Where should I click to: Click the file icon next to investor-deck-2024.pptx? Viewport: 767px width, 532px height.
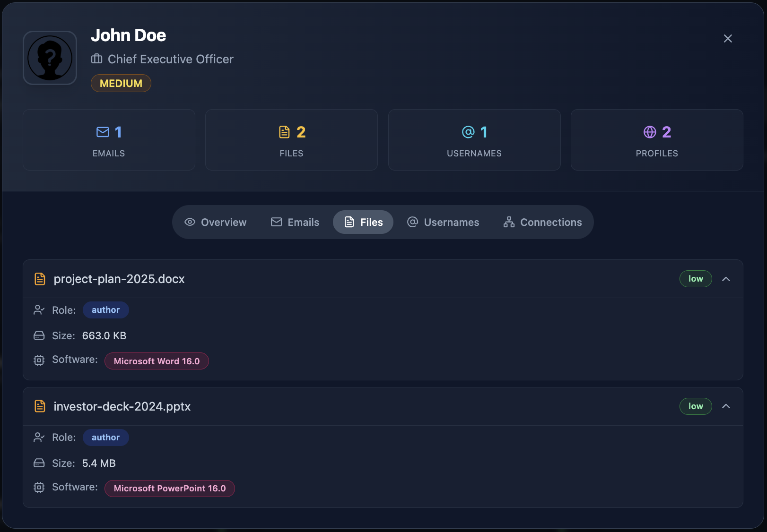(40, 406)
